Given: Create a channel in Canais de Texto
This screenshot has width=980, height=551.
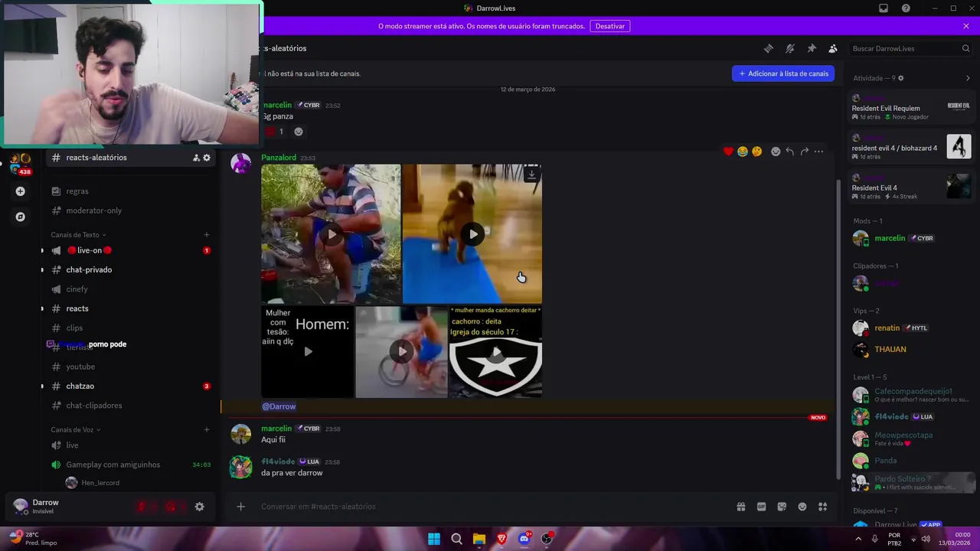Looking at the screenshot, I should [x=207, y=235].
